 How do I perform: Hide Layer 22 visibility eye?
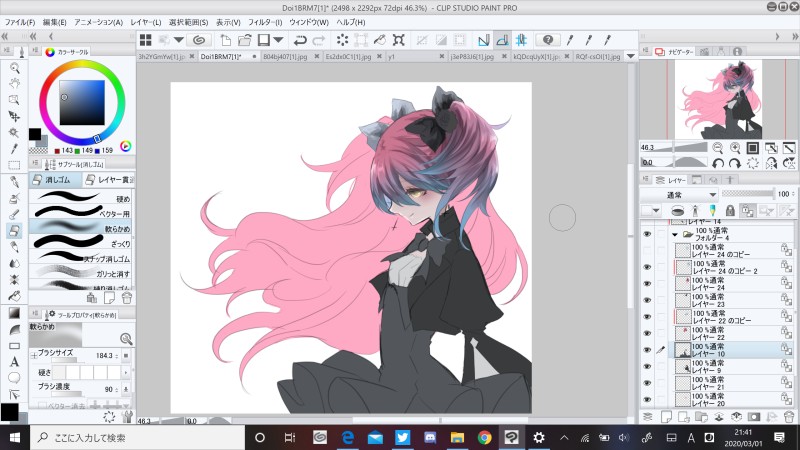point(647,333)
